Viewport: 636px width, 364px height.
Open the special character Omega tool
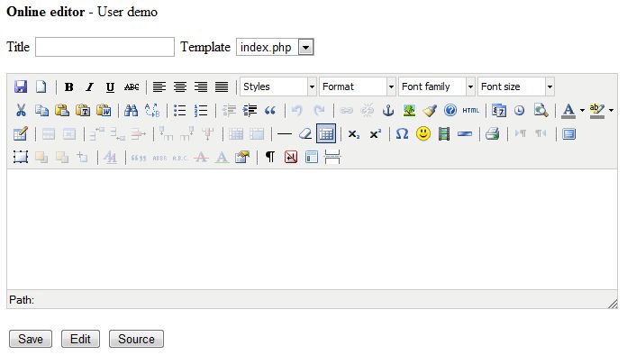(402, 134)
